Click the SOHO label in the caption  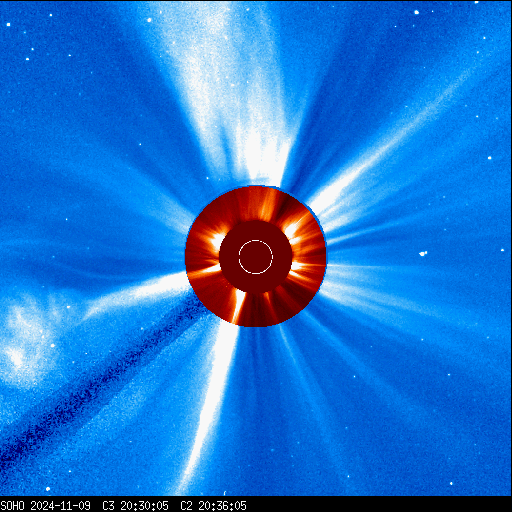pos(13,506)
